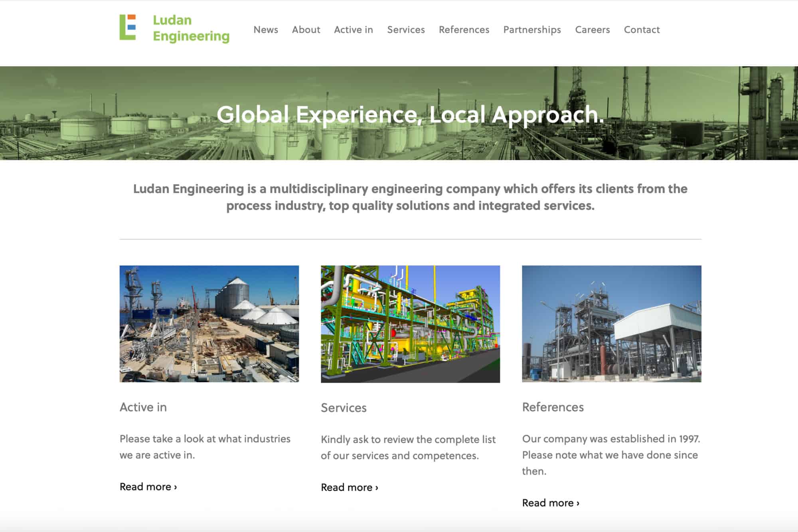Open the References section from navigation
Viewport: 798px width, 532px height.
pos(464,30)
